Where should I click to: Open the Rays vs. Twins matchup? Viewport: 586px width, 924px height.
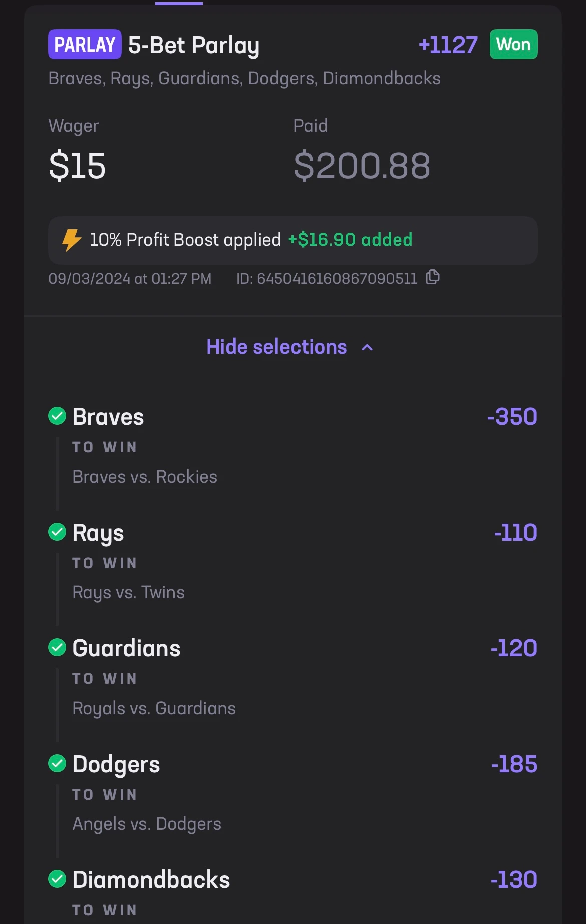coord(129,592)
